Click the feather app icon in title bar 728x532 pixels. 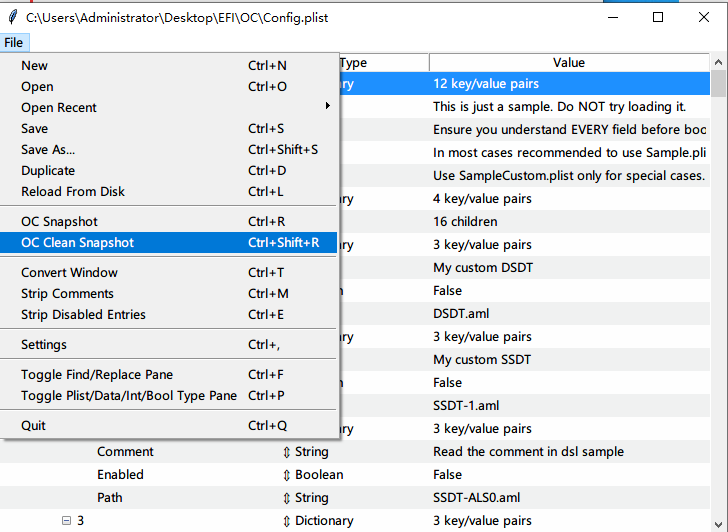tap(12, 17)
